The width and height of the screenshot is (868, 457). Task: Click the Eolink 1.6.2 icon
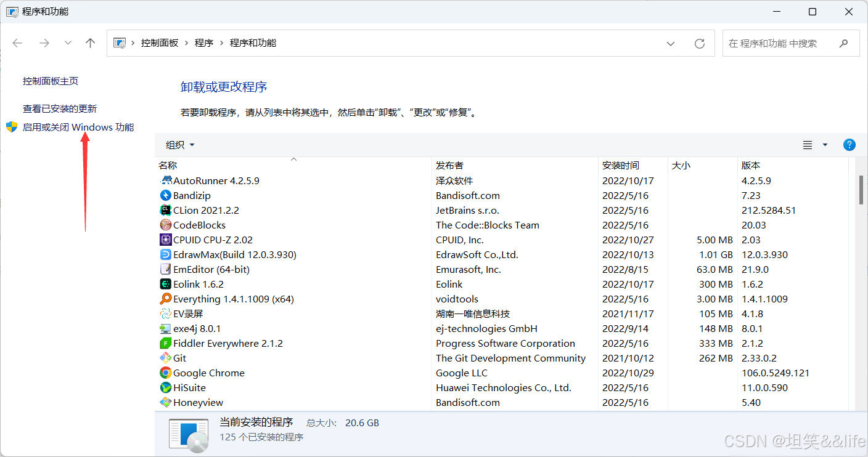[165, 284]
